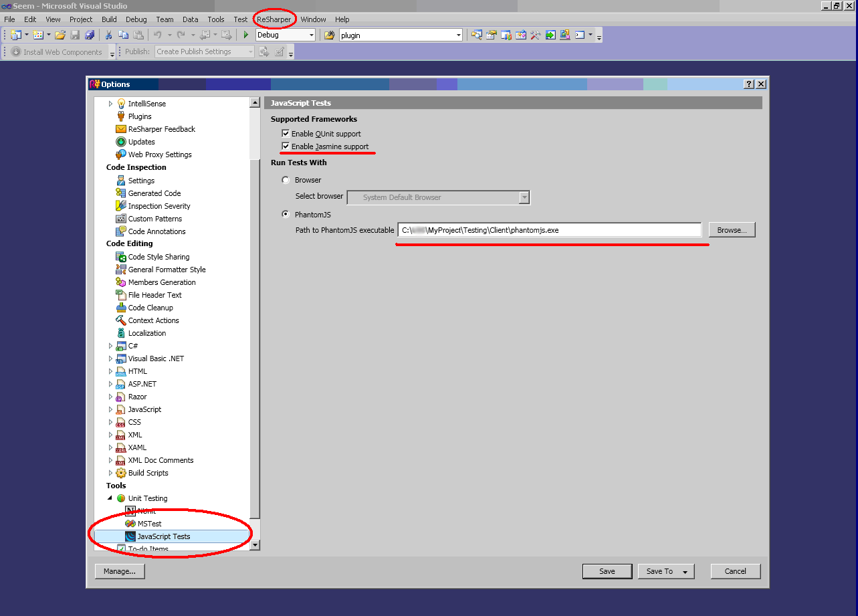Select the PhantomJS radio button
The image size is (858, 616).
pyautogui.click(x=286, y=215)
